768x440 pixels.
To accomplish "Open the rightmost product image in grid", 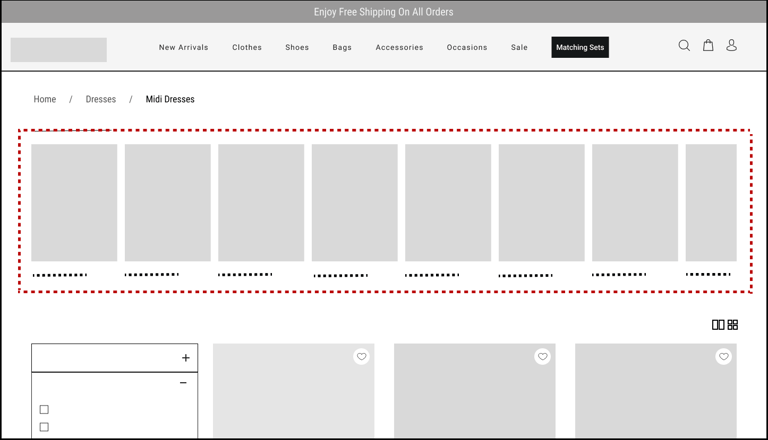I will tap(656, 390).
